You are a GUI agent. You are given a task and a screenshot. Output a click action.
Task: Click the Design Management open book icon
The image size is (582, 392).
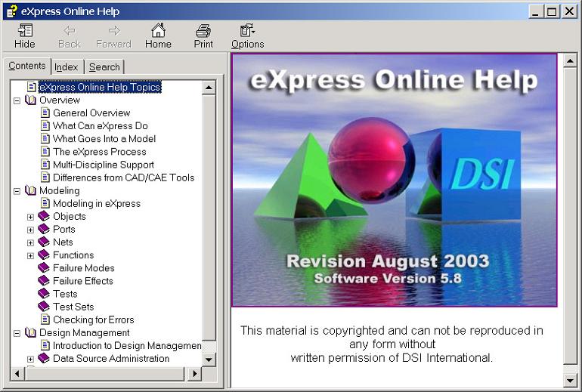pyautogui.click(x=30, y=332)
